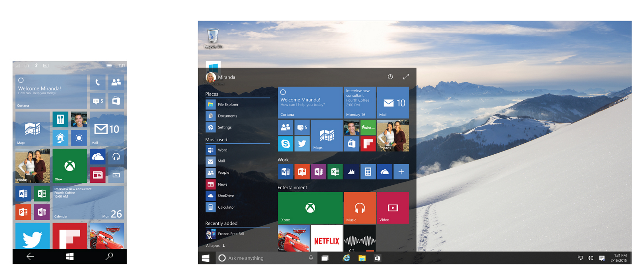This screenshot has height=279, width=644.
Task: Tap the phone's search magnifier button
Action: (x=109, y=257)
